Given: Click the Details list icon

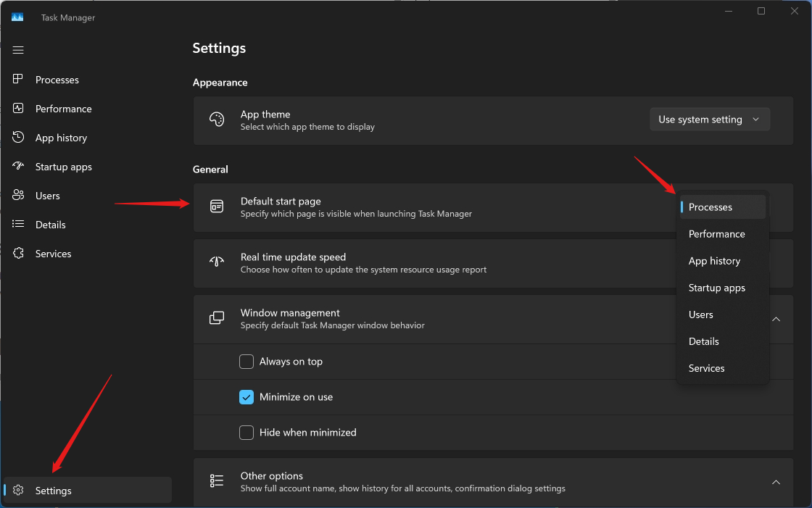Looking at the screenshot, I should 19,225.
